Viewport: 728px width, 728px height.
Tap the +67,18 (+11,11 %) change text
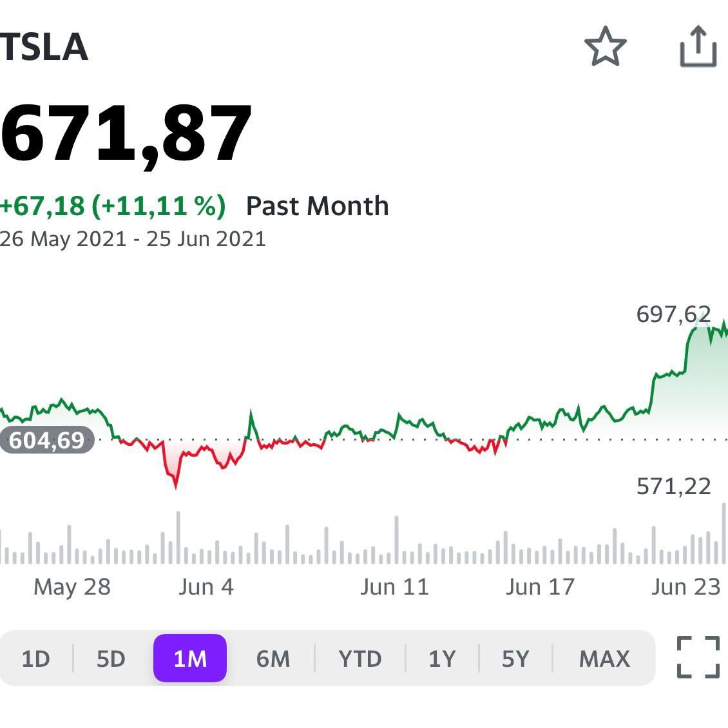(x=113, y=206)
